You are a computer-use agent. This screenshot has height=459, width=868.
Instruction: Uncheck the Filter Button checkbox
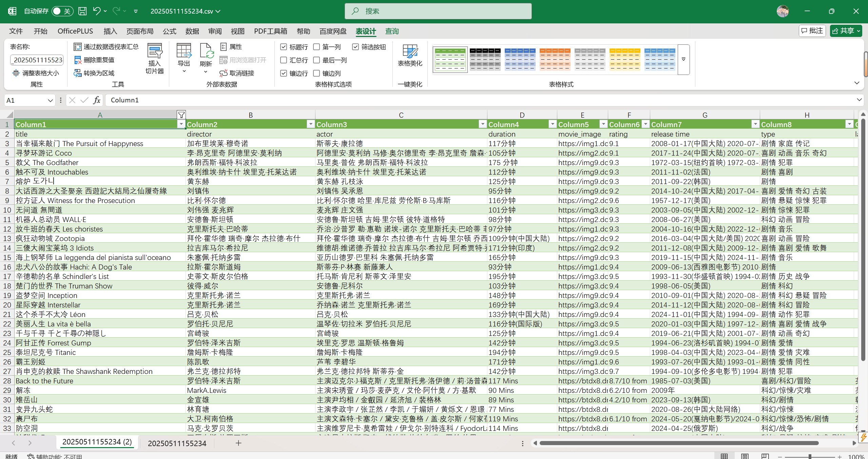click(x=355, y=47)
